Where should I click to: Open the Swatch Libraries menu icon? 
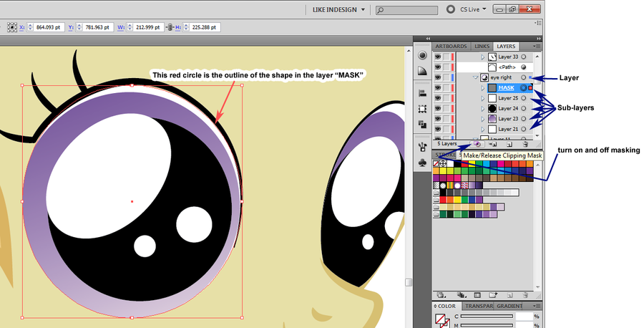tap(442, 295)
